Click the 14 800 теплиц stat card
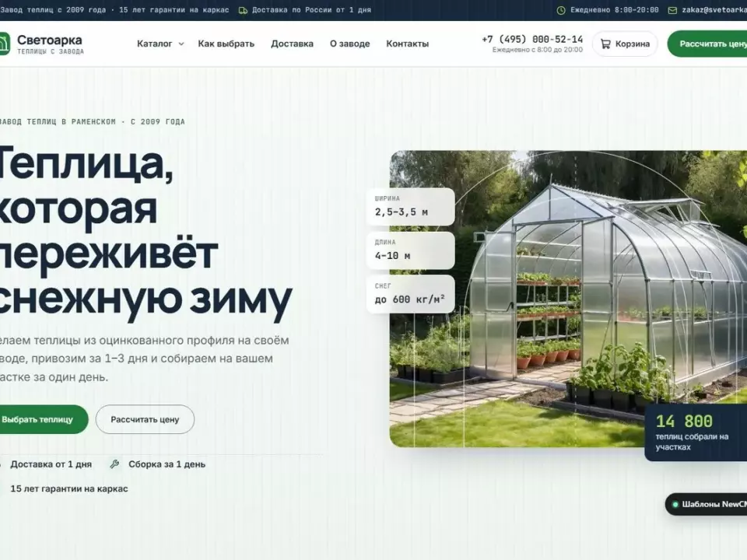Viewport: 747px width, 560px height. point(696,432)
